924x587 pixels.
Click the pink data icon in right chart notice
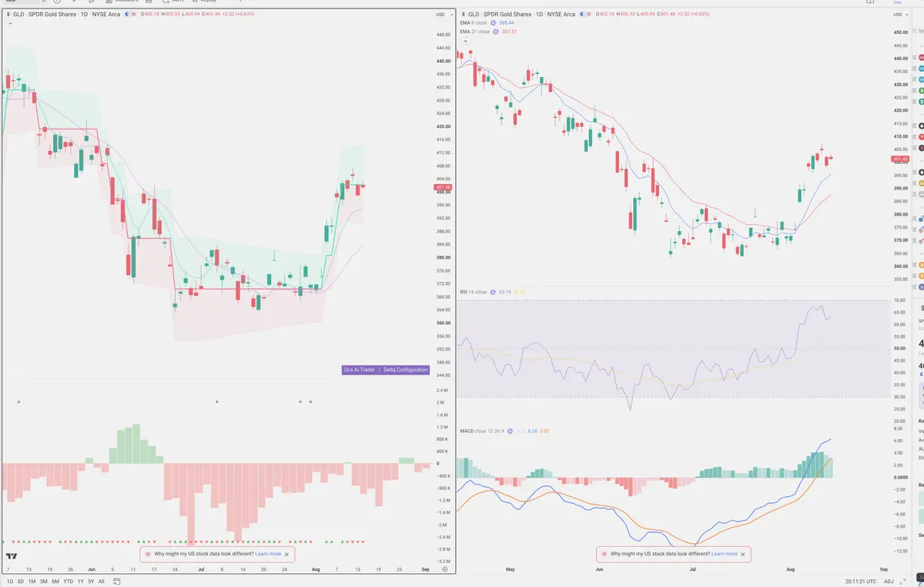[x=603, y=554]
